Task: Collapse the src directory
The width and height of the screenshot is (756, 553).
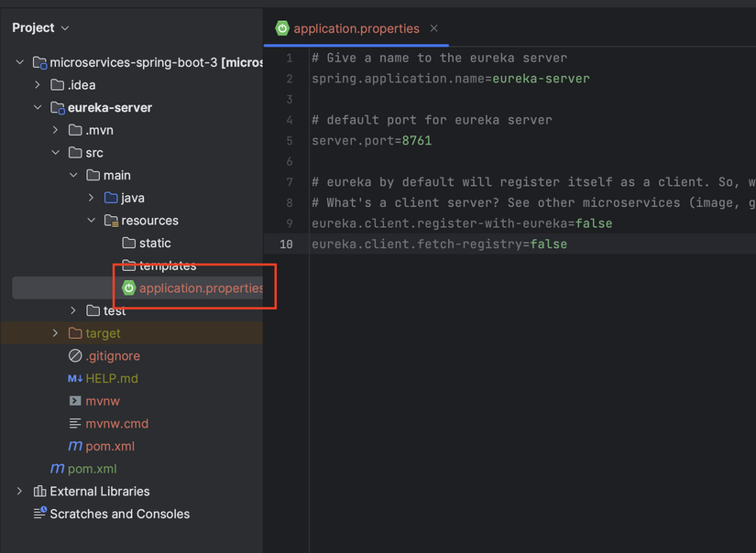Action: [x=54, y=152]
